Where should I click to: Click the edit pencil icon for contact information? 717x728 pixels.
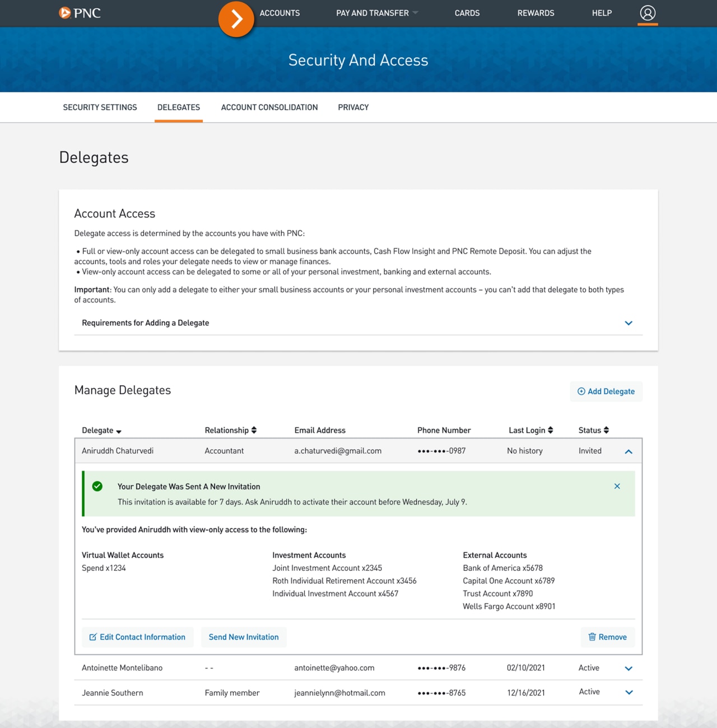click(93, 637)
